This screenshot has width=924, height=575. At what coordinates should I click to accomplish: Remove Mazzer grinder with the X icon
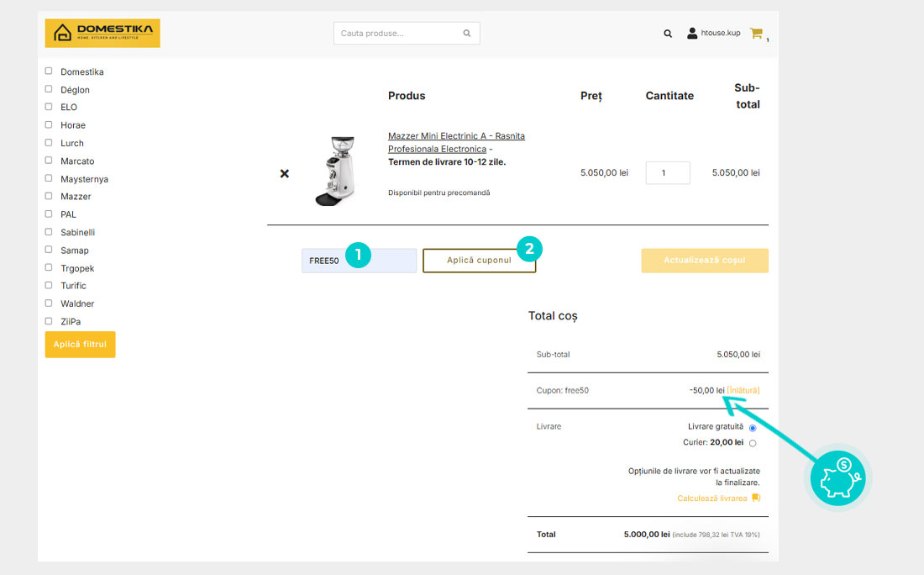[285, 173]
